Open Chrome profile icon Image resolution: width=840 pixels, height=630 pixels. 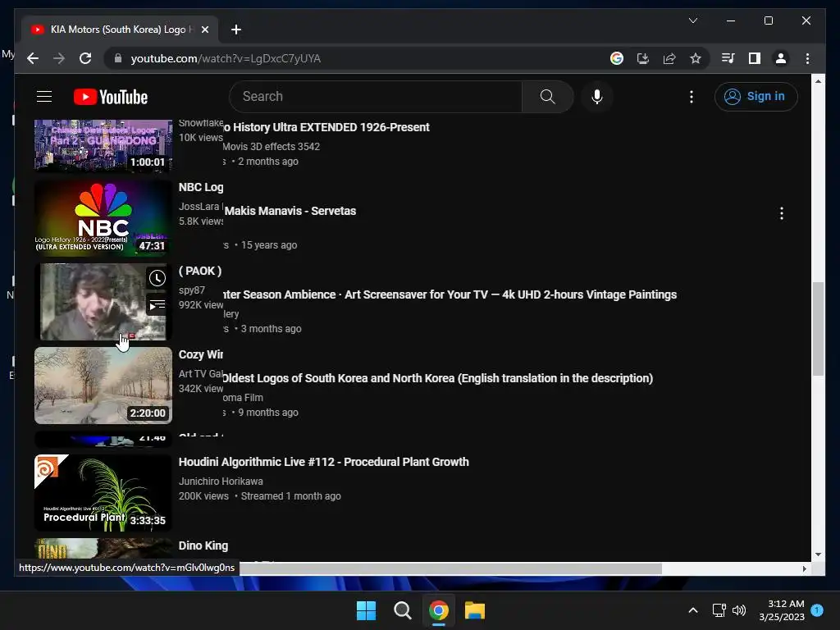pyautogui.click(x=781, y=58)
